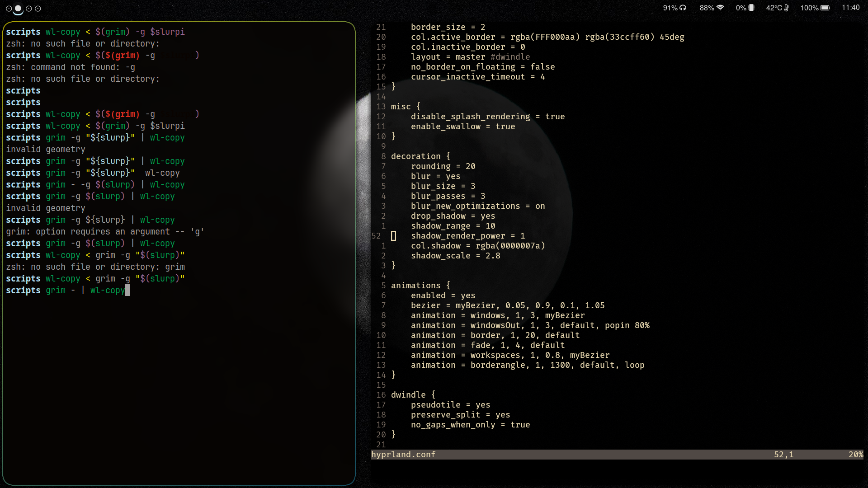Click the vim cursor on line 52

coord(393,236)
